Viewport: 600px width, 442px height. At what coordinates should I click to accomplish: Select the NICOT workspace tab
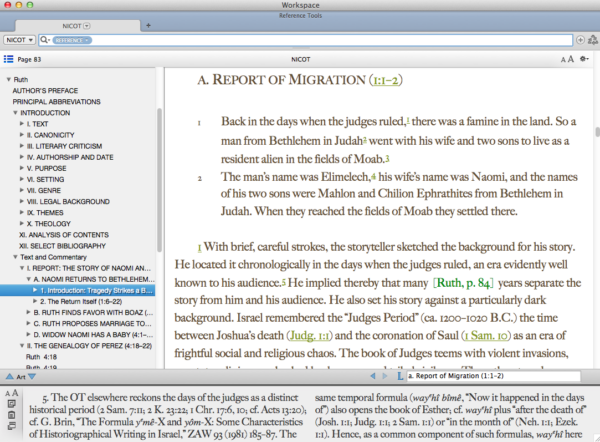tap(77, 26)
